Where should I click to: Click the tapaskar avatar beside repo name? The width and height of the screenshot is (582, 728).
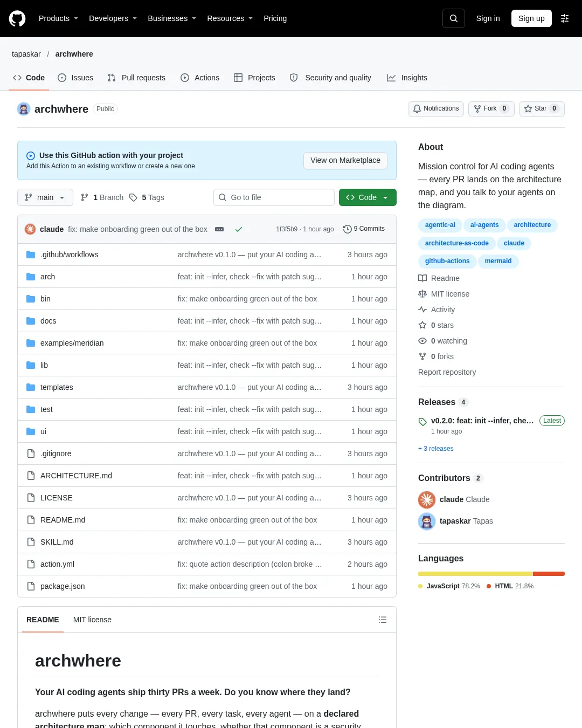click(x=24, y=109)
